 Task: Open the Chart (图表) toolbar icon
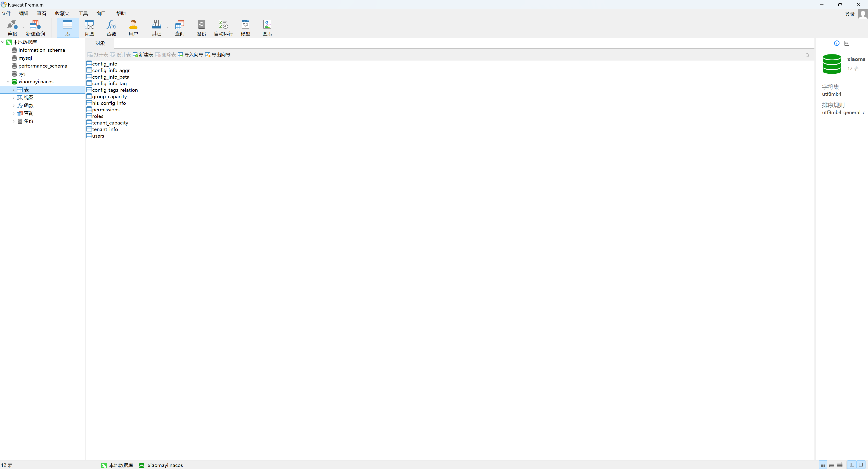point(267,28)
